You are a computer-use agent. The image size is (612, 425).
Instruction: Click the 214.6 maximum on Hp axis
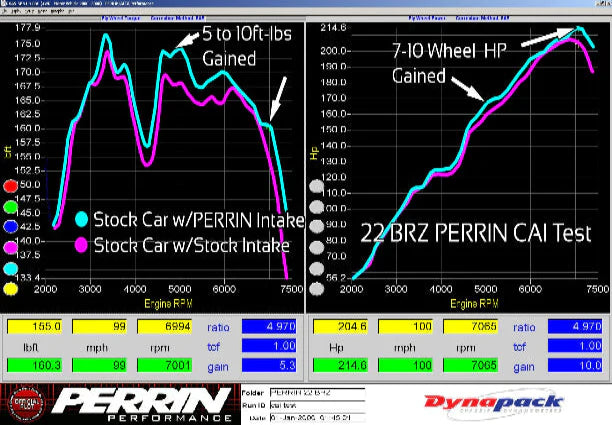[333, 28]
